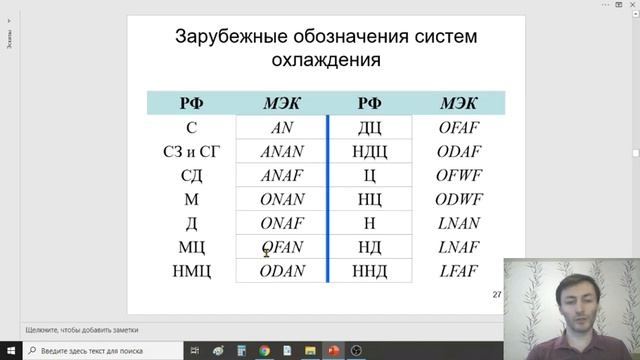The width and height of the screenshot is (640, 360).
Task: Select the table cell НЦ
Action: [x=370, y=199]
